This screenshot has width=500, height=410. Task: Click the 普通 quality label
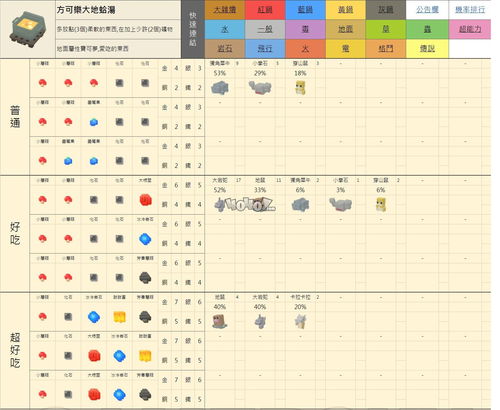click(x=15, y=117)
